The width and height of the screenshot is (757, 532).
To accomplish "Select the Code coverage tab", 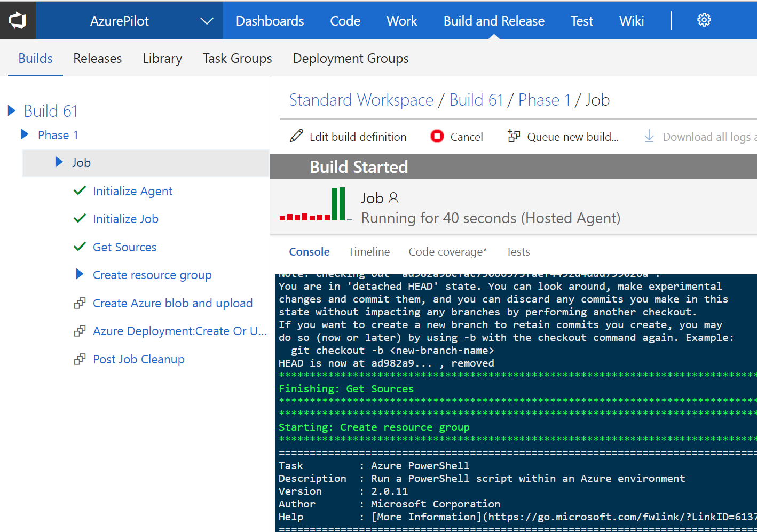I will [447, 252].
